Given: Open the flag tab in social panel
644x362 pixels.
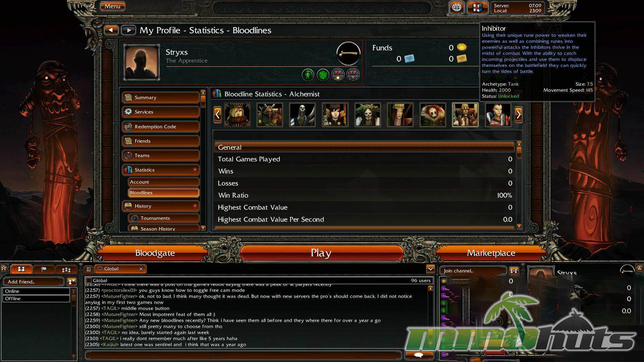Looking at the screenshot, I should point(44,269).
